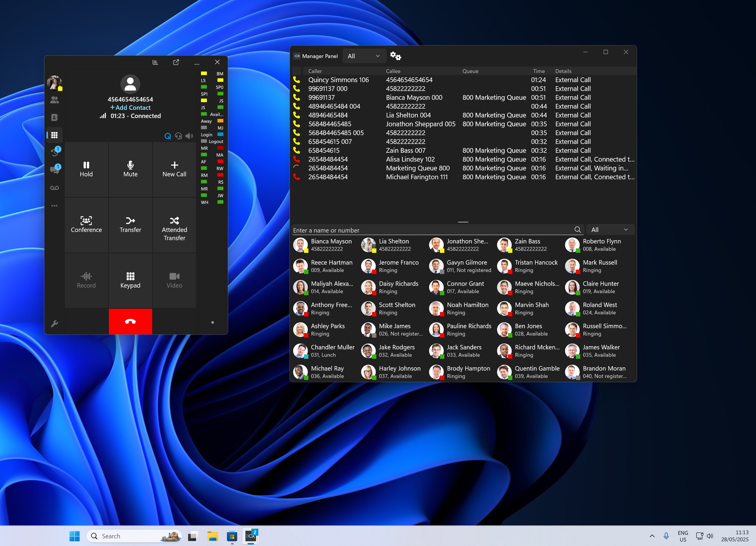Click the blue magnifier icon above Hold

pos(168,136)
